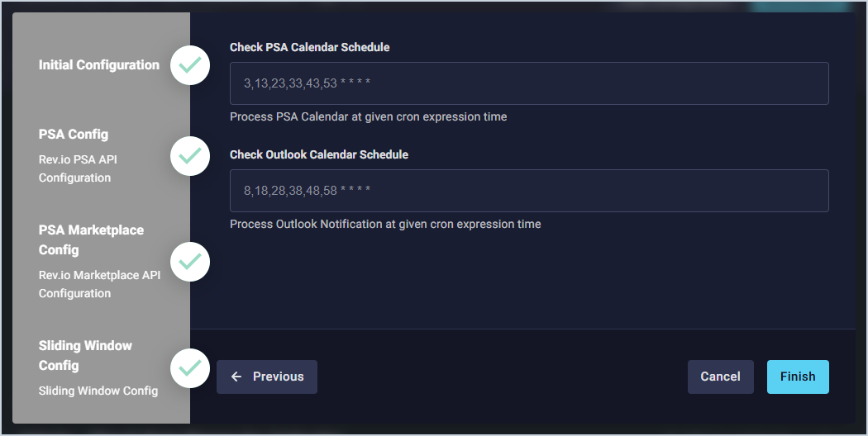The height and width of the screenshot is (436, 868).
Task: Click the Initial Configuration step checkmark icon
Action: click(x=190, y=65)
